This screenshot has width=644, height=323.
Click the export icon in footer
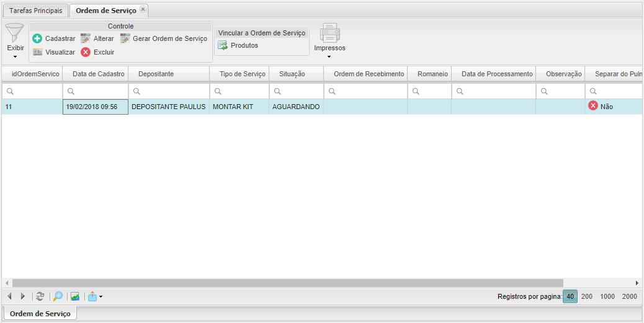pos(92,296)
